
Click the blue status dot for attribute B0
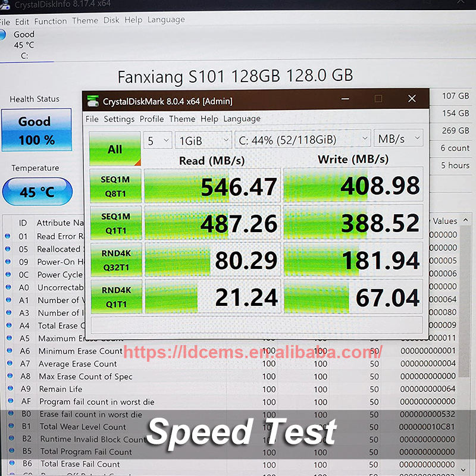point(11,413)
